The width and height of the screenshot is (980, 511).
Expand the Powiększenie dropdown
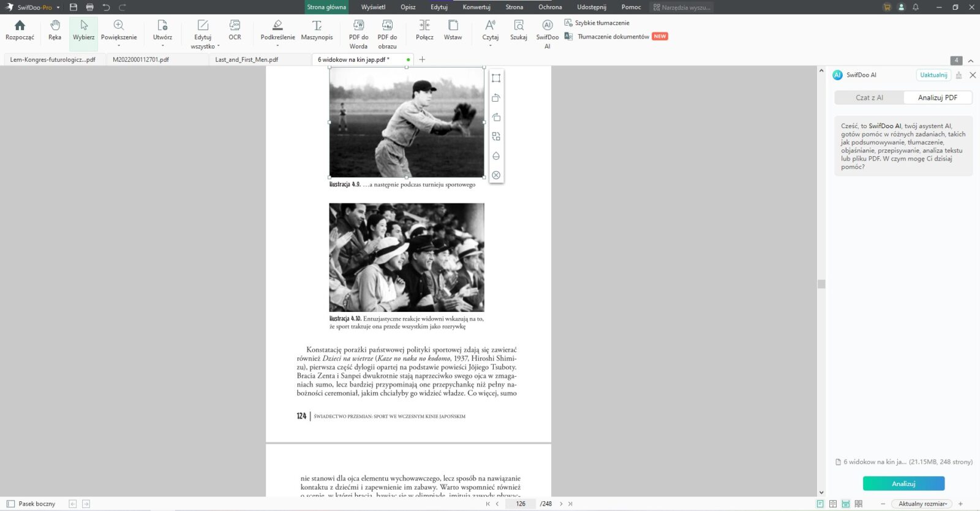coord(119,45)
